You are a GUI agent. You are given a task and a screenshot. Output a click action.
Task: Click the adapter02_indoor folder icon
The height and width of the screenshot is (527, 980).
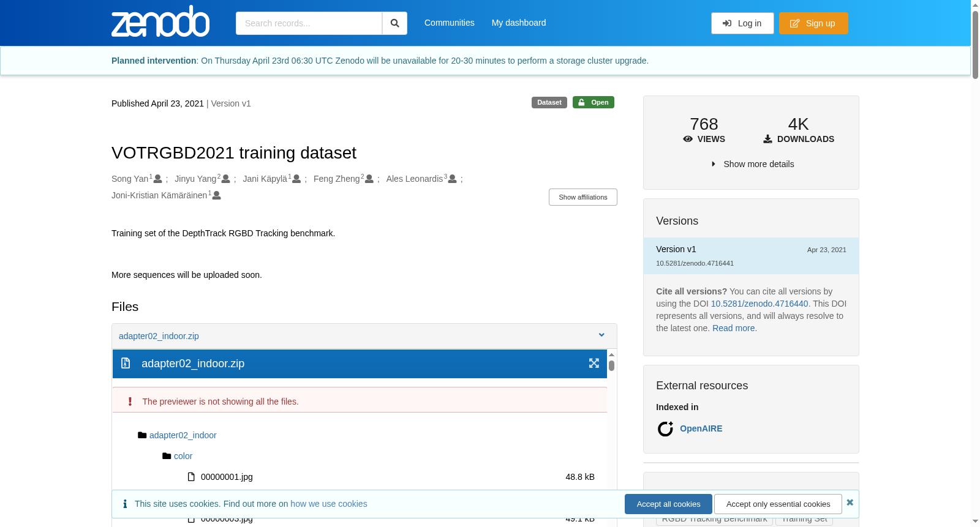[x=142, y=435]
